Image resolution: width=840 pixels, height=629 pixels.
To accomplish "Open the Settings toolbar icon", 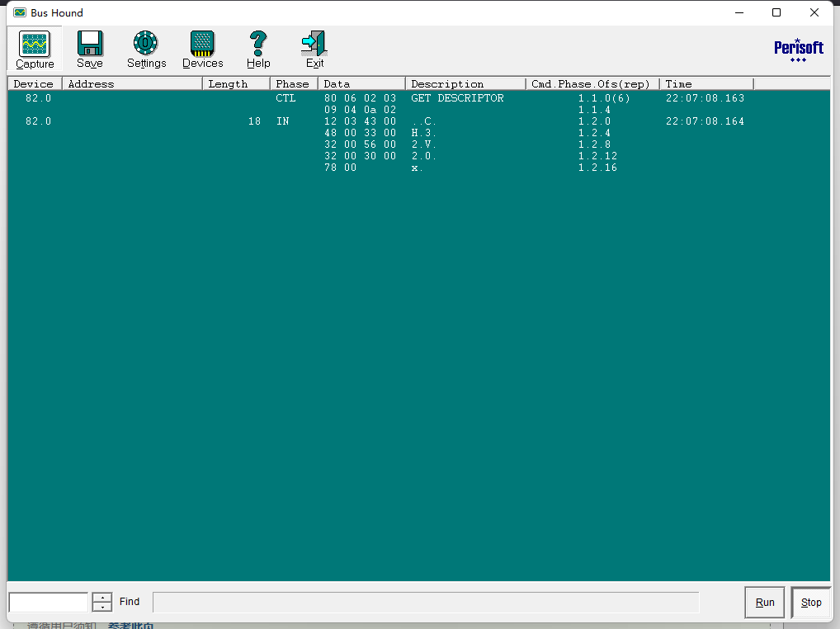I will tap(146, 49).
